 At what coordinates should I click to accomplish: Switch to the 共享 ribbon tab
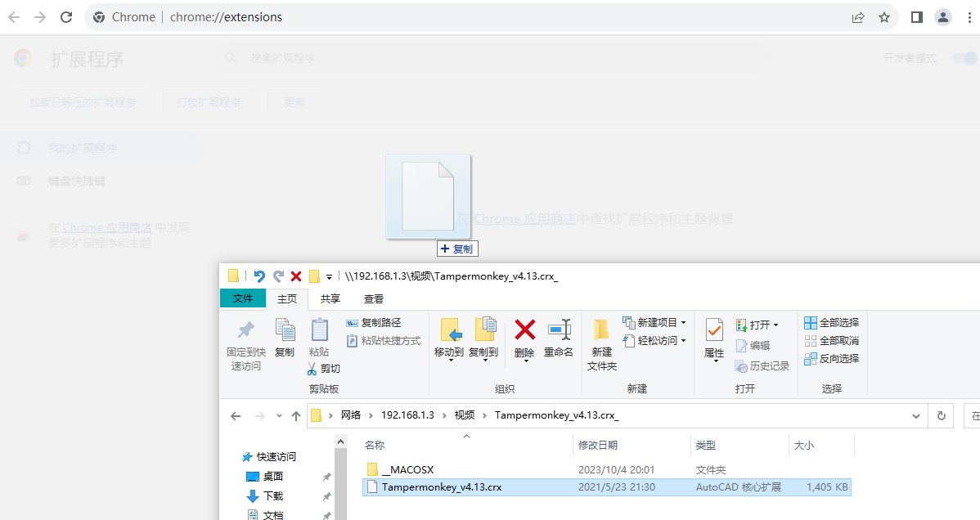[x=330, y=298]
